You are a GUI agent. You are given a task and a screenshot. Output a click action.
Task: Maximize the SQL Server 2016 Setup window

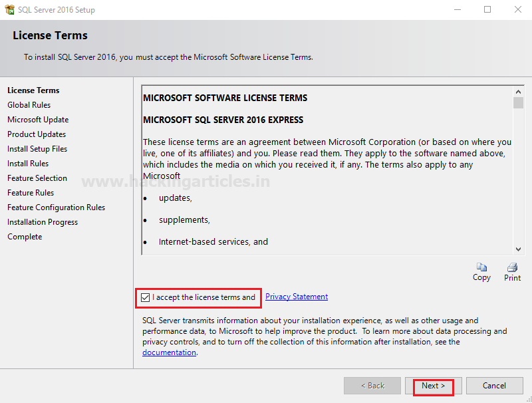click(487, 9)
